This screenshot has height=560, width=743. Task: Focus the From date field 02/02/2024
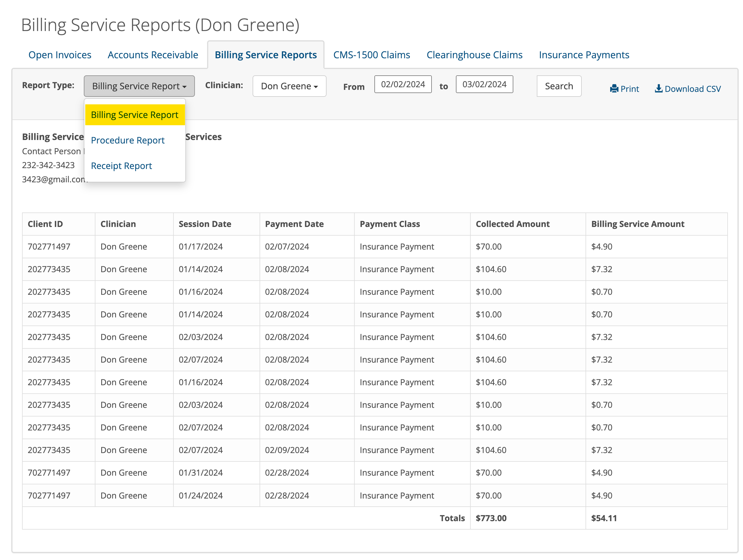(403, 84)
